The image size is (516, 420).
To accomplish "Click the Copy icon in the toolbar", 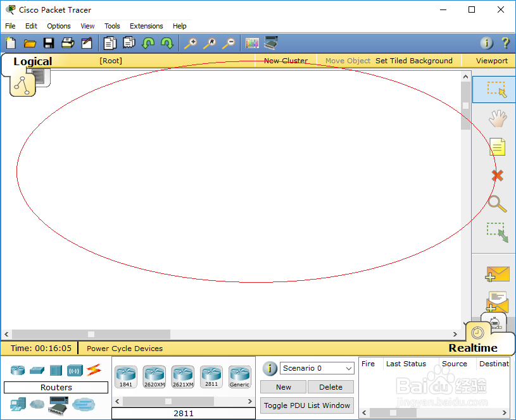I will click(x=110, y=43).
